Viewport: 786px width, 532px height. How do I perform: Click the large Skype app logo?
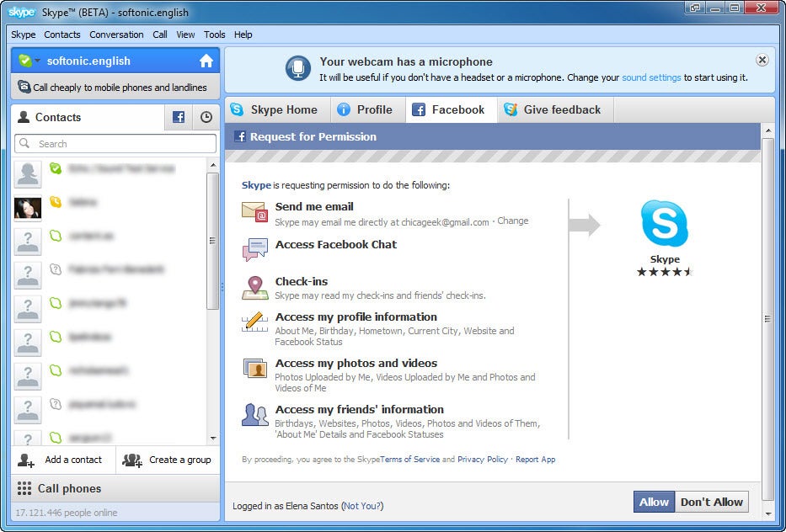[665, 223]
